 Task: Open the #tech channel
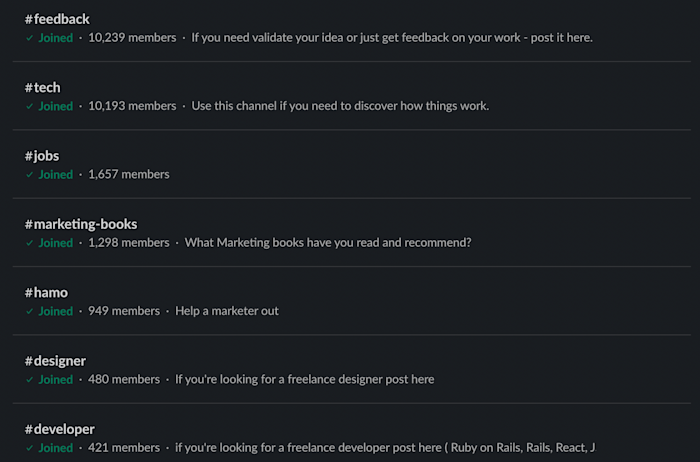tap(42, 88)
